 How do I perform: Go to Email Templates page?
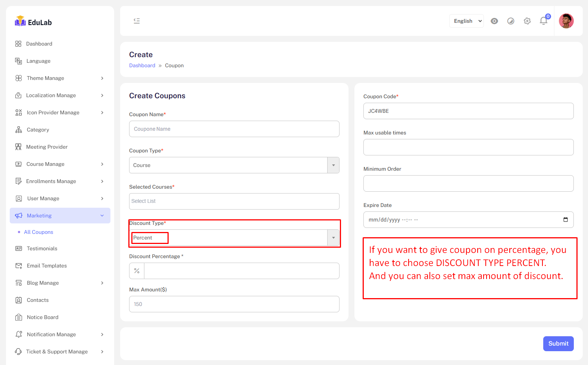click(x=47, y=266)
